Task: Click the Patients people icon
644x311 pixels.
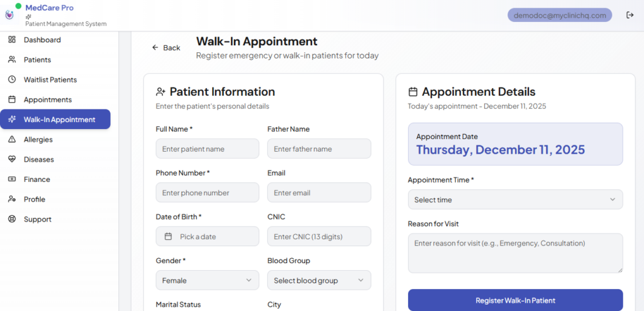Action: (x=11, y=60)
